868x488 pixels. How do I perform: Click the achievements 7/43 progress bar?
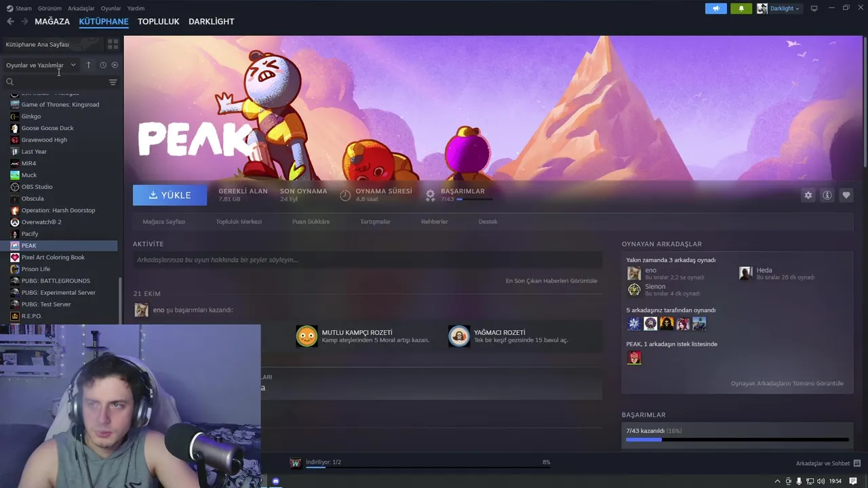[737, 440]
